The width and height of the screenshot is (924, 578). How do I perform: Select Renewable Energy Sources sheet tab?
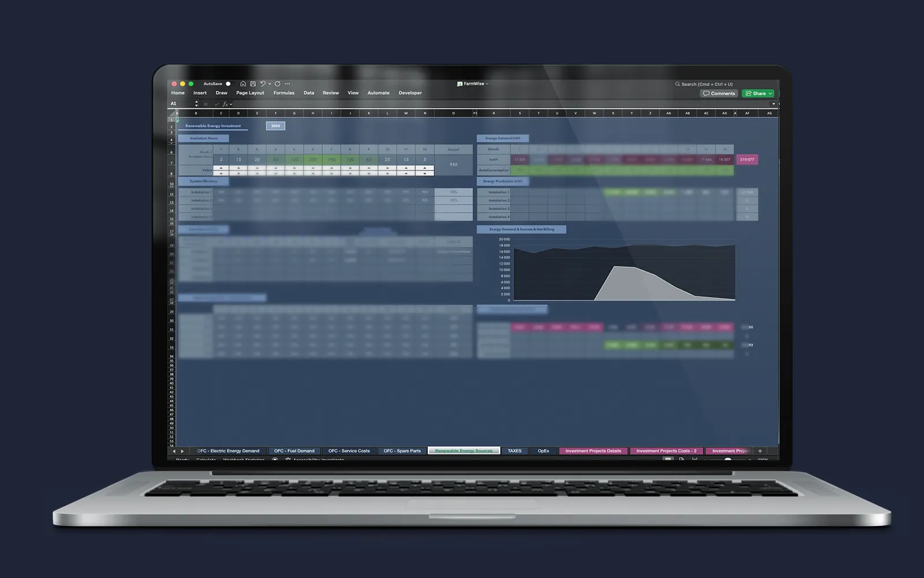tap(464, 451)
